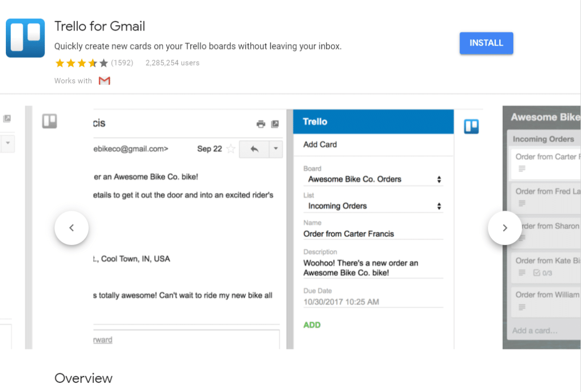Click the green ADD button in the Trello panel

click(312, 325)
